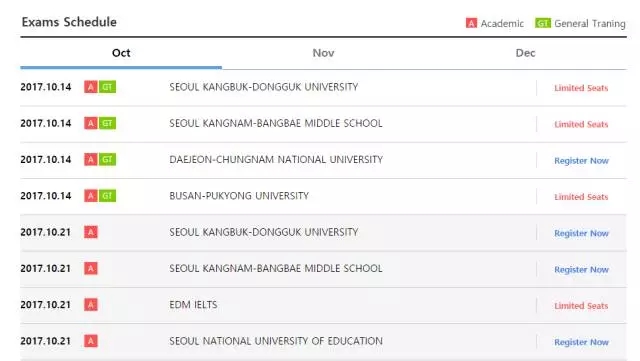640x361 pixels.
Task: Click the Busan-Pukyong University venue name
Action: (x=239, y=196)
